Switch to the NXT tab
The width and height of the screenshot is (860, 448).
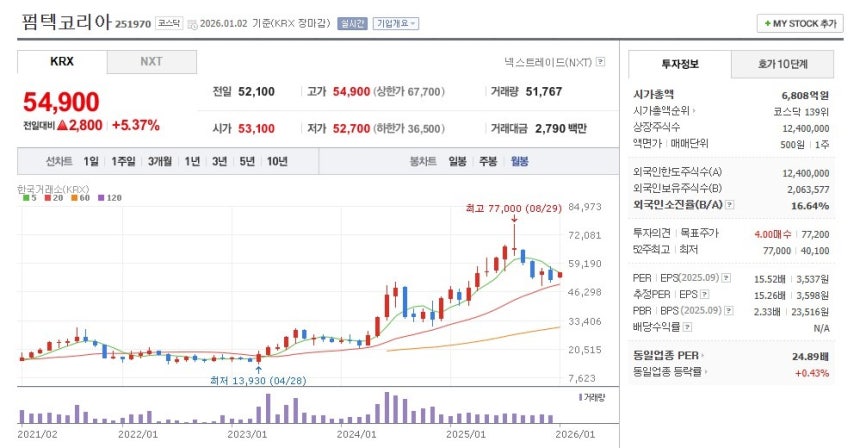151,62
